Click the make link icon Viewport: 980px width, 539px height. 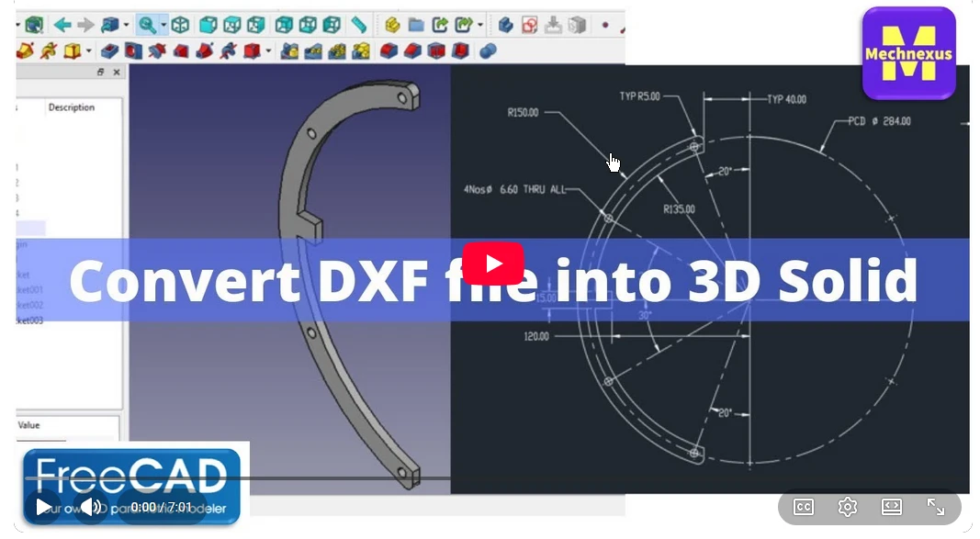tap(440, 25)
